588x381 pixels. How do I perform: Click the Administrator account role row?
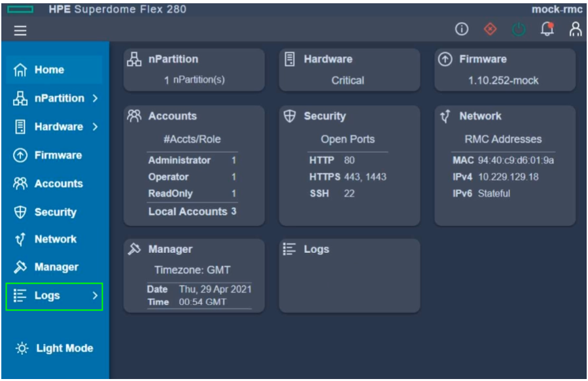tap(192, 160)
